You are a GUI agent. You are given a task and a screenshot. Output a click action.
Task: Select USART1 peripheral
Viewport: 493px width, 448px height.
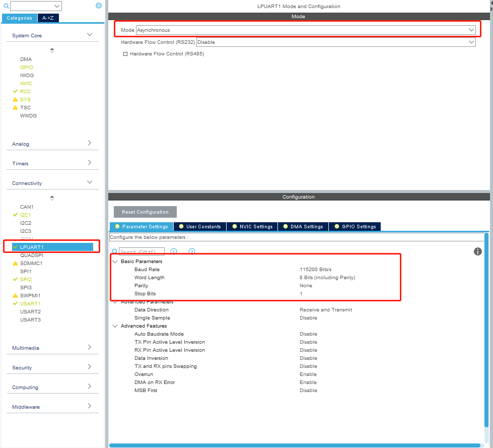(x=30, y=303)
